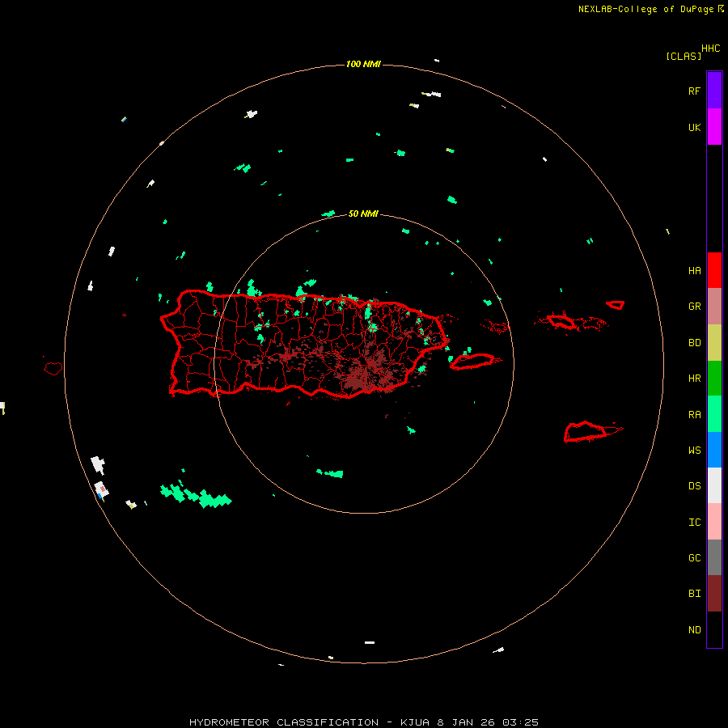This screenshot has height=728, width=728.
Task: Click the BD legend label
Action: click(694, 343)
